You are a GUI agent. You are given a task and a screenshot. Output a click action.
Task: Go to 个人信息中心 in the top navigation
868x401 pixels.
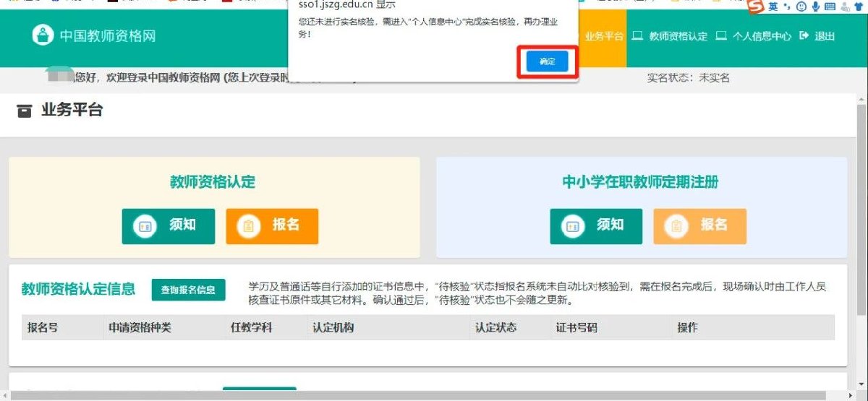click(754, 35)
